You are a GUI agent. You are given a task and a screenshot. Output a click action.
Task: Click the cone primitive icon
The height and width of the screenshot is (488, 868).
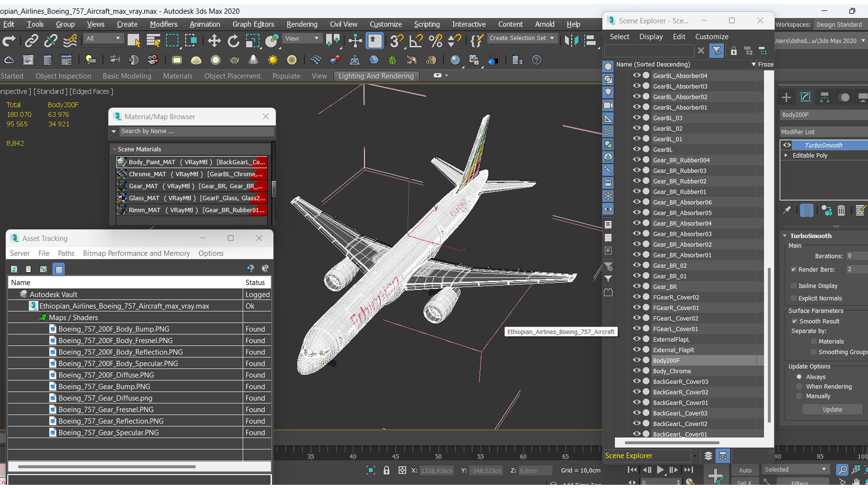tap(254, 60)
